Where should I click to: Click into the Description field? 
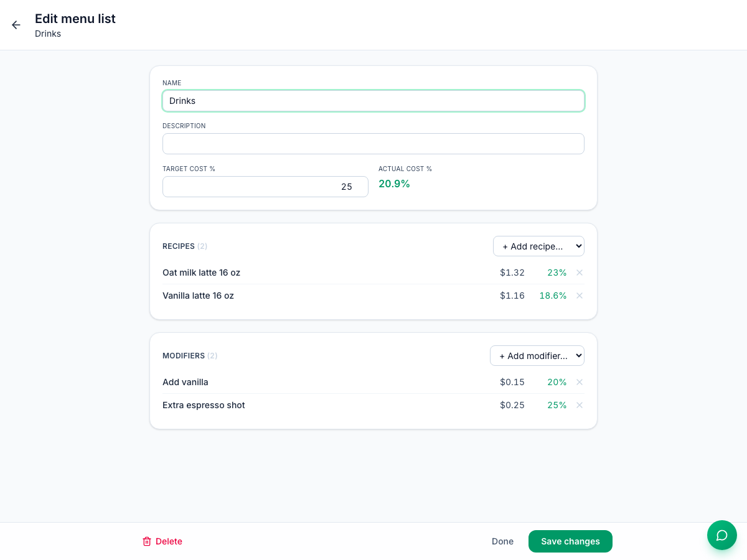tap(374, 144)
